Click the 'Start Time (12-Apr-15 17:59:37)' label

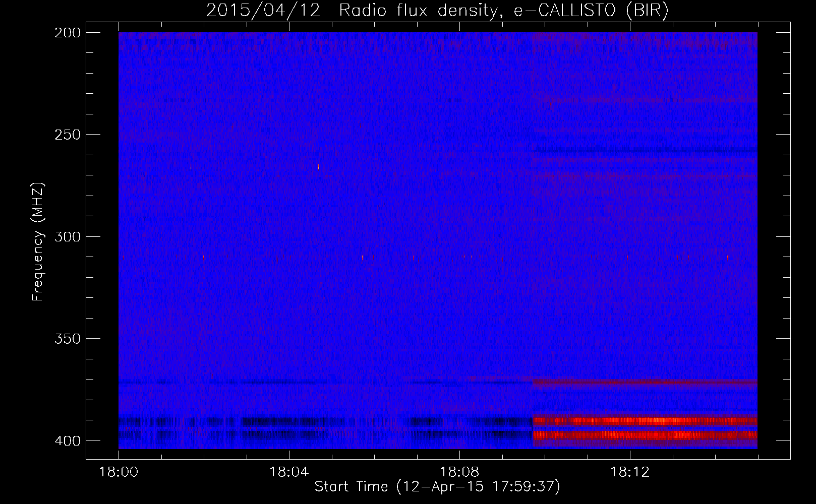[437, 487]
